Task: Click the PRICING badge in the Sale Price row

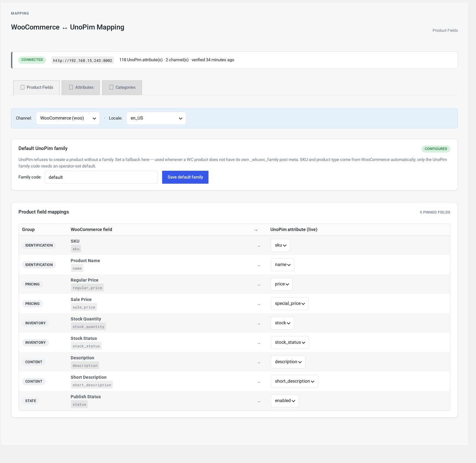Action: 32,304
